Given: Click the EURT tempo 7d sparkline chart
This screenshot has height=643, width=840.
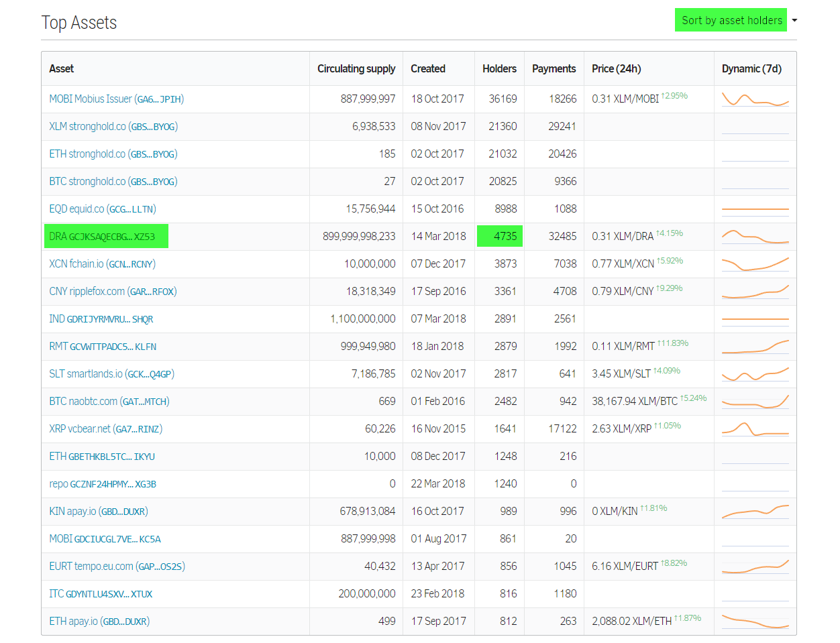Looking at the screenshot, I should pyautogui.click(x=755, y=567).
